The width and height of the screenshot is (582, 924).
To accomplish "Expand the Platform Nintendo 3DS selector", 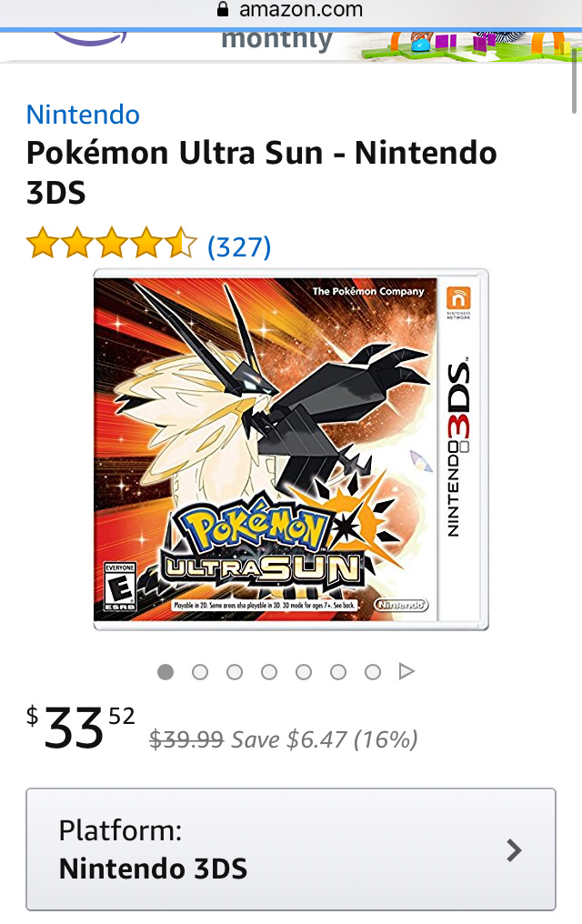I will pos(291,849).
